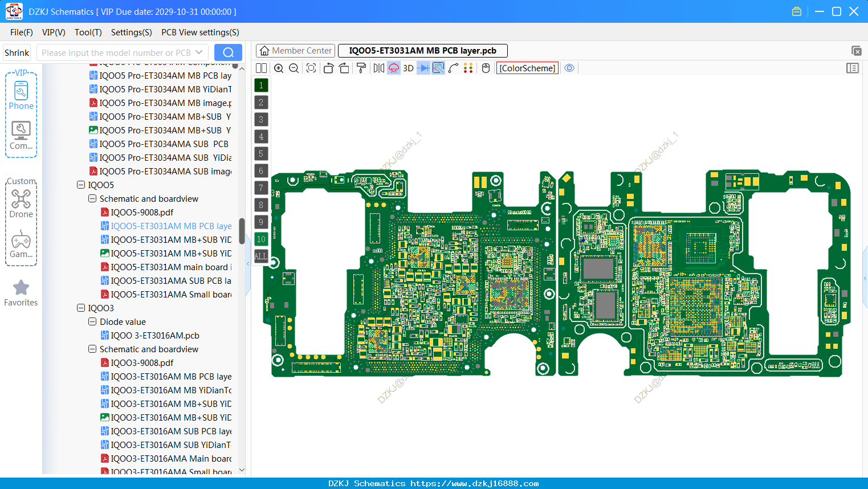Mirror flip the board view
Screen dimensions: 868x489
pyautogui.click(x=379, y=68)
